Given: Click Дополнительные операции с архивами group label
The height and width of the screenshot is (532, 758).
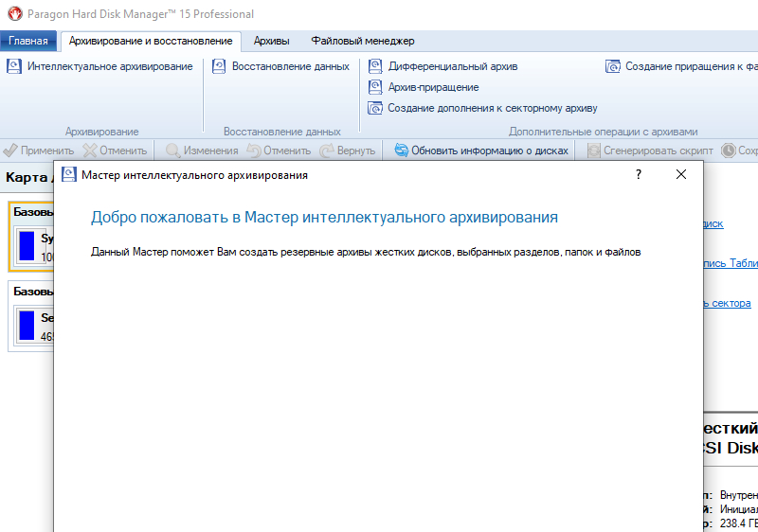Looking at the screenshot, I should tap(604, 132).
